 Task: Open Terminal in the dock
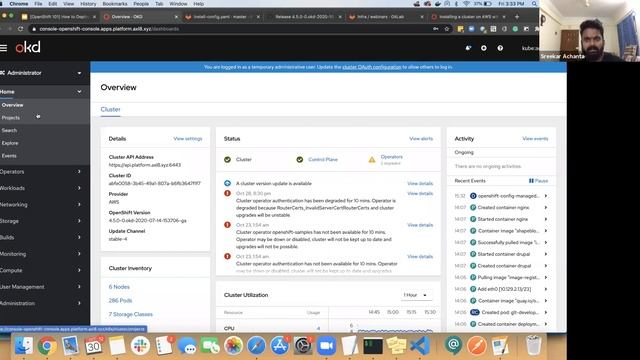pyautogui.click(x=373, y=346)
